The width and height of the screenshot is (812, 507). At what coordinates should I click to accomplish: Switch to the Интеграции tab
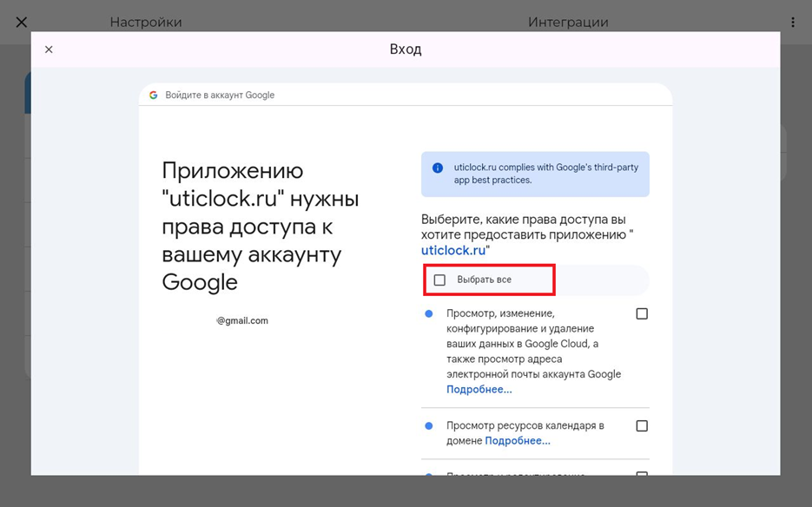point(568,23)
